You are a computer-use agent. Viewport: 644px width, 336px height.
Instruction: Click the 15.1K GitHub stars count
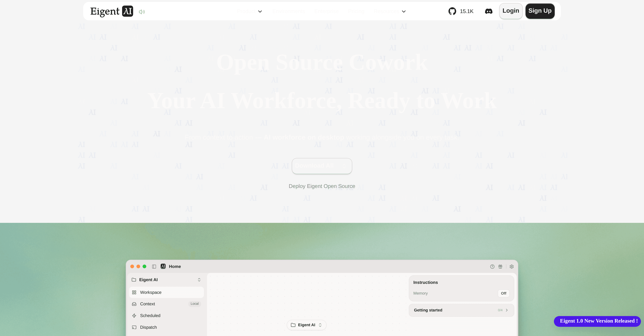pyautogui.click(x=467, y=11)
